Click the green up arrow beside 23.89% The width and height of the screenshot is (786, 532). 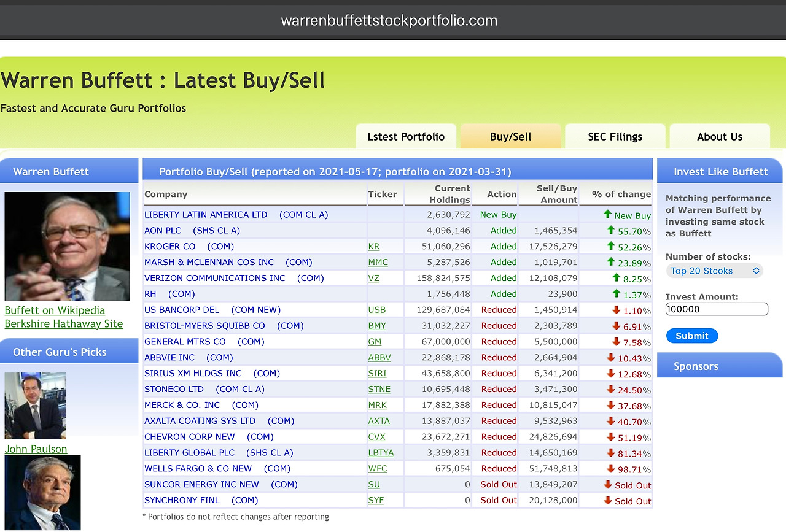pyautogui.click(x=610, y=262)
